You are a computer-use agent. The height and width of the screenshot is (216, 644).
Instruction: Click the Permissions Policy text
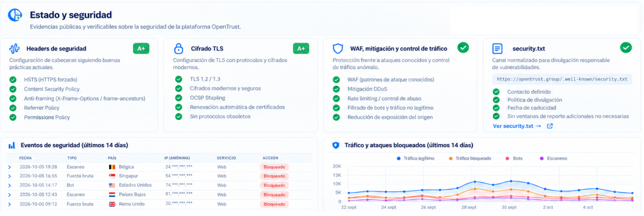click(47, 117)
